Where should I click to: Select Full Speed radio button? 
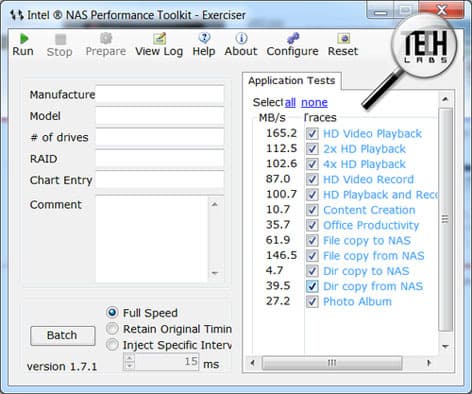112,313
